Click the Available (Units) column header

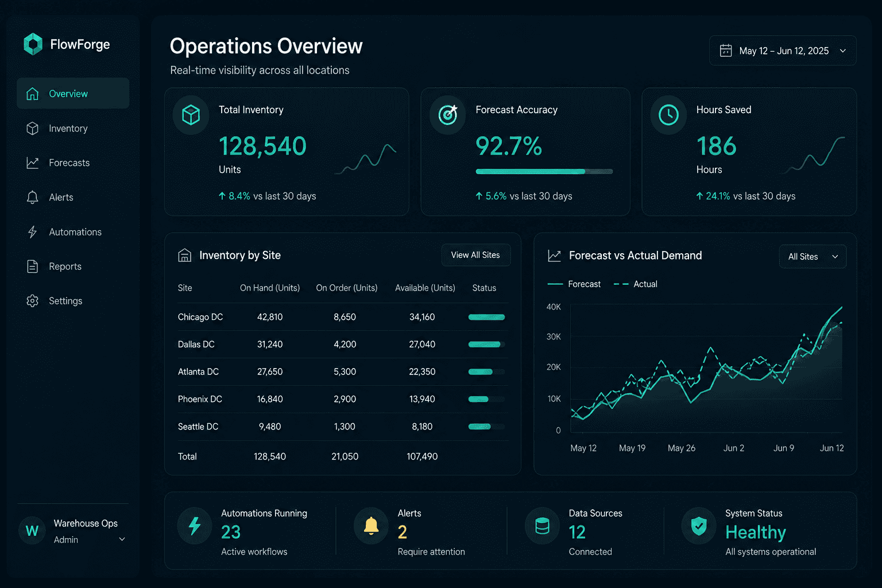point(425,288)
